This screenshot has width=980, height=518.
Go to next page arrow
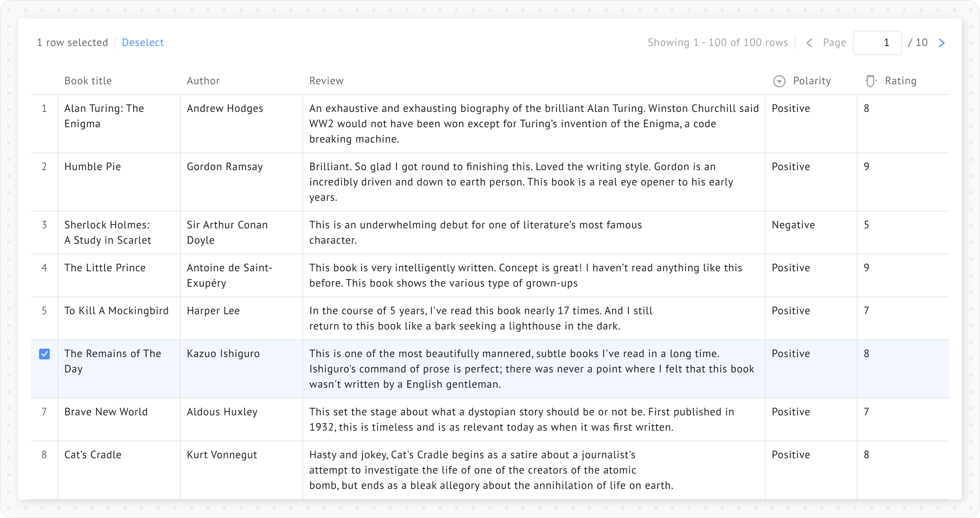(942, 43)
